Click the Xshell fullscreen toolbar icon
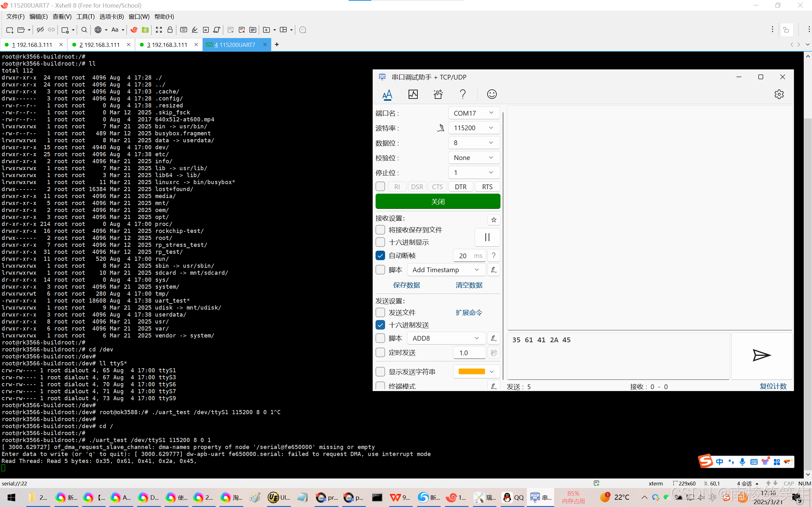 coord(159,30)
